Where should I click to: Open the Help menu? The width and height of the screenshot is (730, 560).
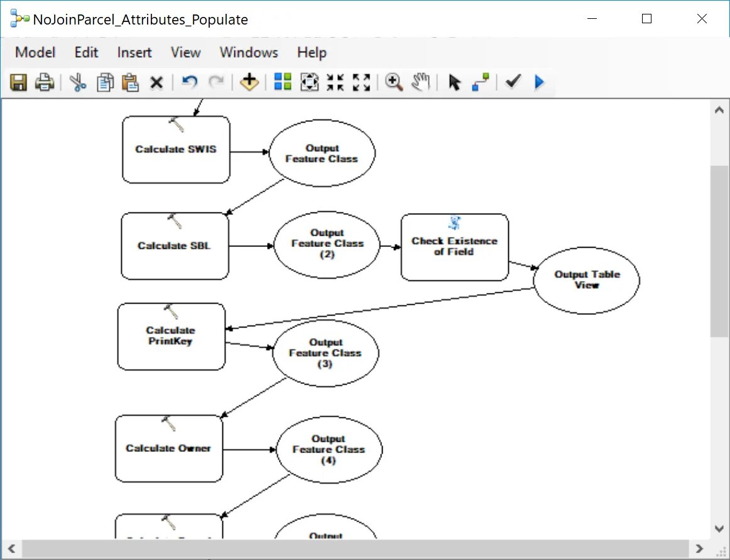coord(312,52)
